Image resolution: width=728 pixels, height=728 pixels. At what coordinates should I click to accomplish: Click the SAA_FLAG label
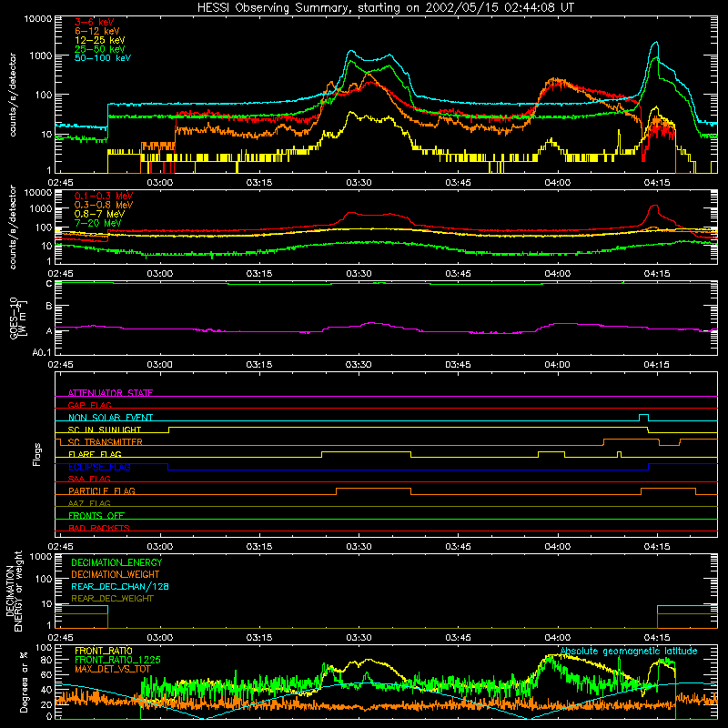(89, 479)
